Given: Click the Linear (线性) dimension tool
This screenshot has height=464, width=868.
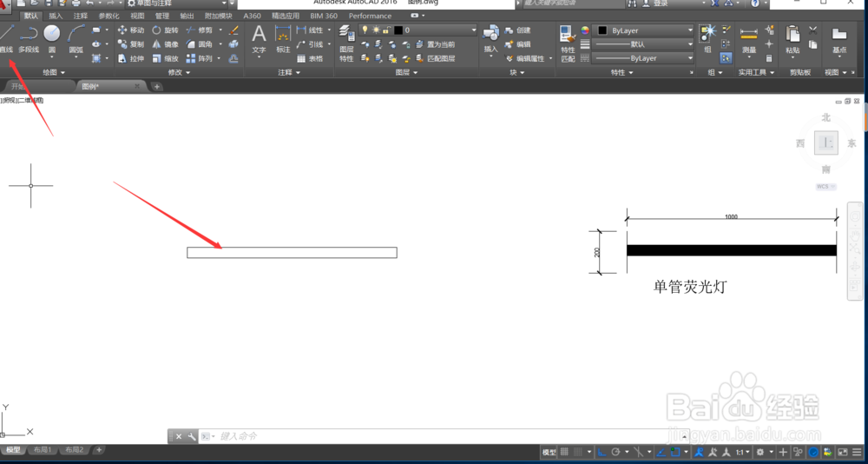Looking at the screenshot, I should pyautogui.click(x=310, y=30).
